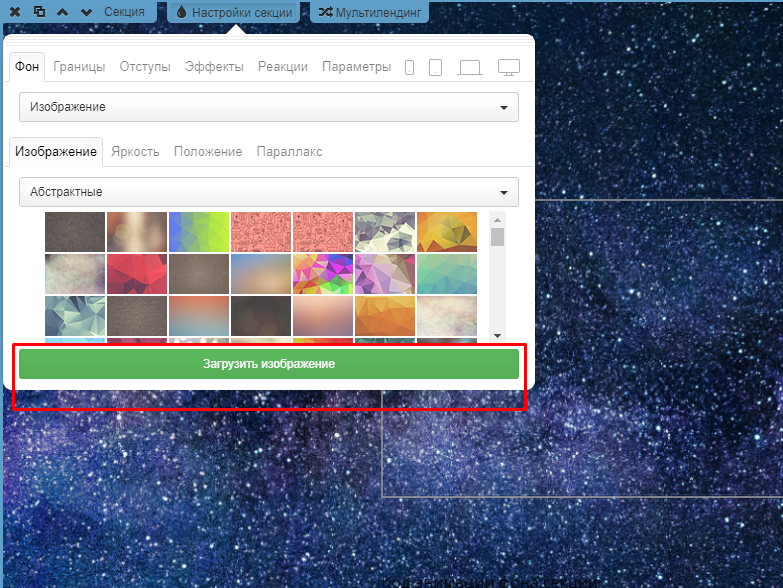Click the Настройки секции droplet button
The image size is (783, 588).
234,12
